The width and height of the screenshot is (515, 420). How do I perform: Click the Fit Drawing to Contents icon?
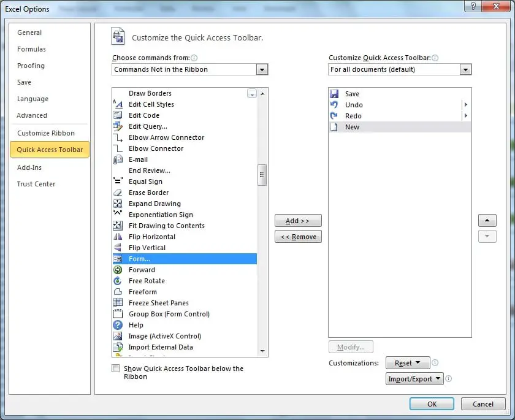pyautogui.click(x=118, y=226)
